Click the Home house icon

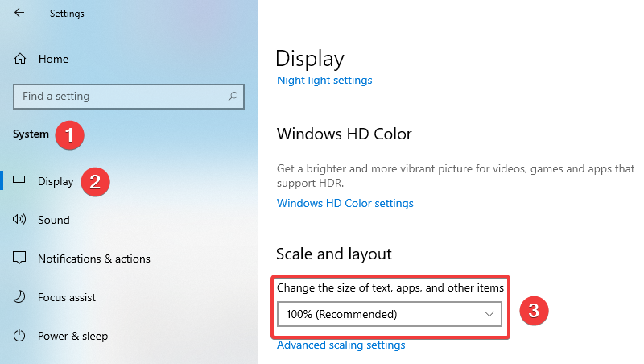(19, 59)
